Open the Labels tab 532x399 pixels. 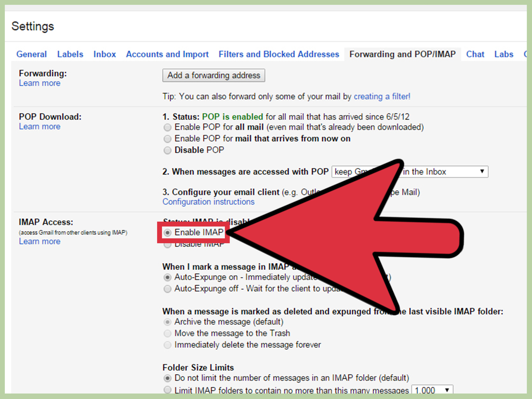click(x=70, y=54)
